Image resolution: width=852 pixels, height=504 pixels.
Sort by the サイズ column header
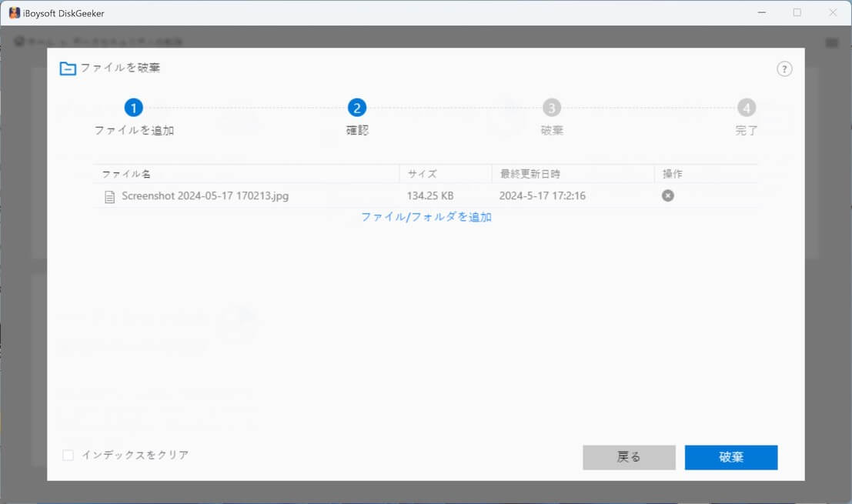pos(423,174)
